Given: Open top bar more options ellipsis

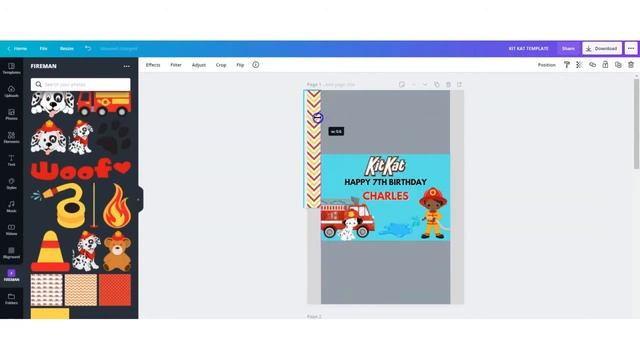Looking at the screenshot, I should [631, 49].
